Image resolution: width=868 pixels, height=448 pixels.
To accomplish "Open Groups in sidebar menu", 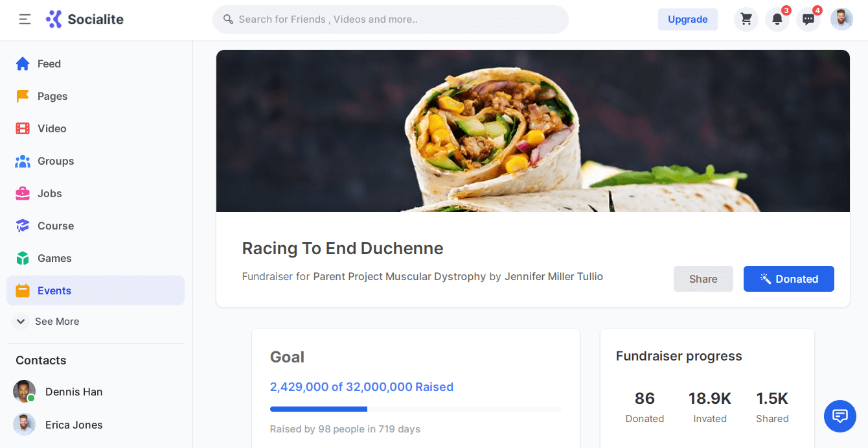I will coord(55,161).
